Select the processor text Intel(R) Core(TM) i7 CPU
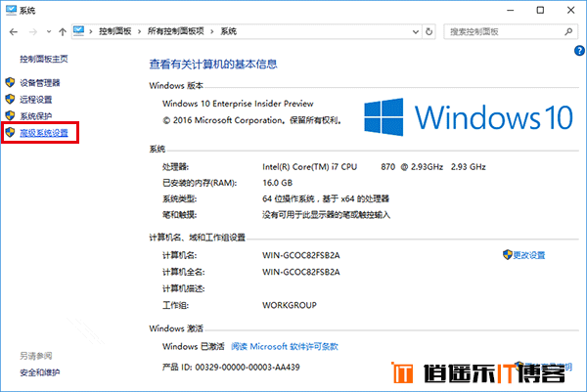This screenshot has width=587, height=392. pos(309,167)
